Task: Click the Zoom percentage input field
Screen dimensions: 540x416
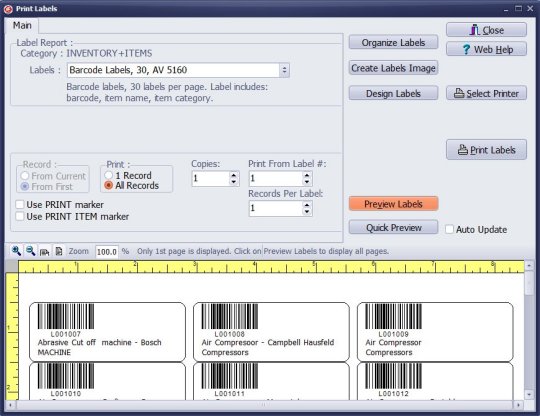Action: pos(107,252)
